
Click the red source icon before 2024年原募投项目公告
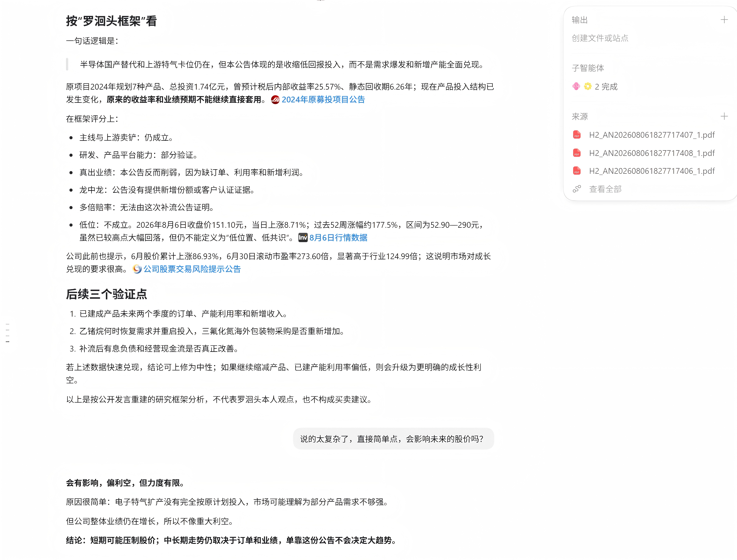tap(275, 100)
